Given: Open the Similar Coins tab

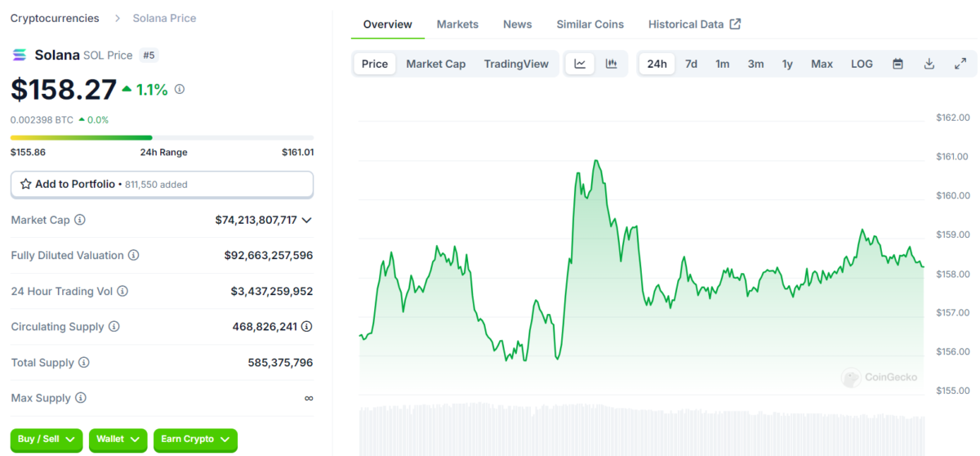Looking at the screenshot, I should [590, 25].
